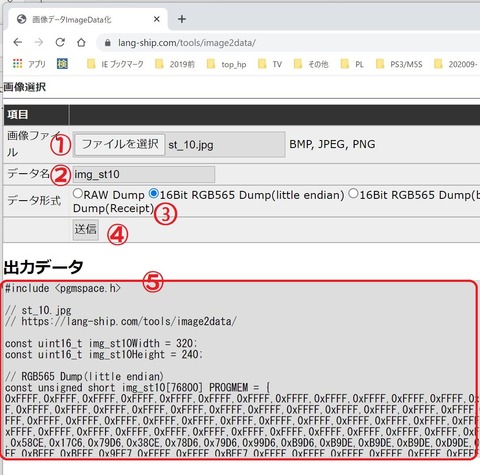Go back to the previous page
The height and width of the screenshot is (475, 480).
(18, 42)
